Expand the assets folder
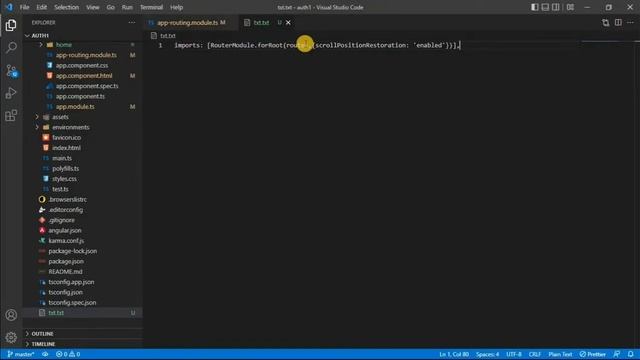Screen dimensions: 640x360 click(x=60, y=117)
